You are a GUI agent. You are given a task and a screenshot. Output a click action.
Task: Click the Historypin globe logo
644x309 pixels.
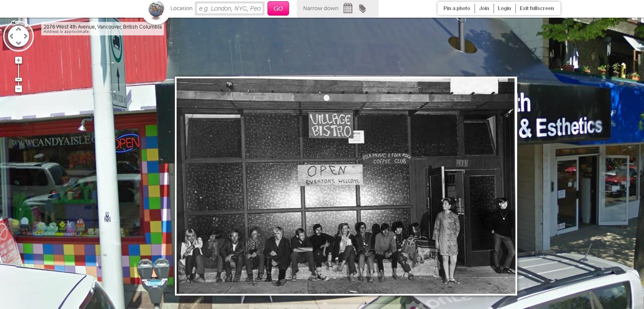coord(156,9)
